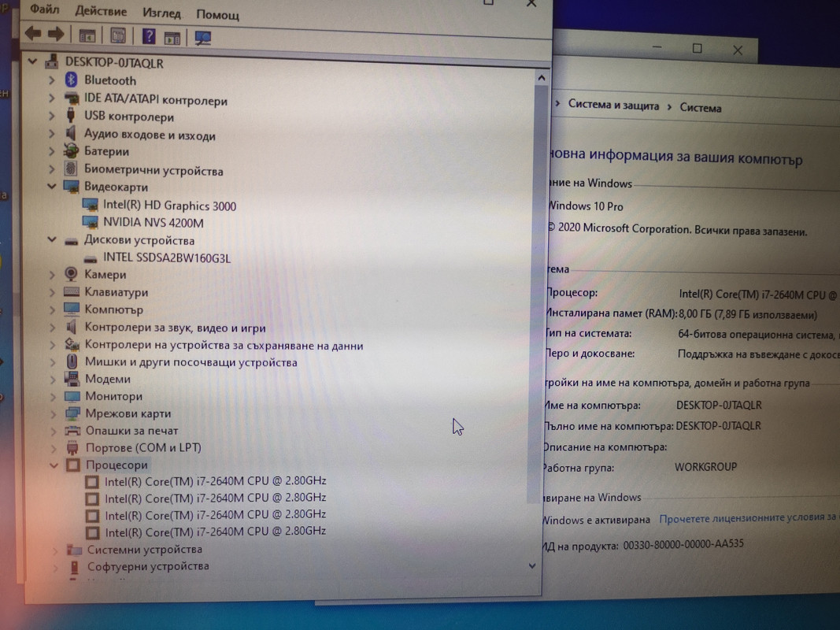Click Система и защита breadcrumb in System window
The image size is (840, 630).
click(x=613, y=105)
